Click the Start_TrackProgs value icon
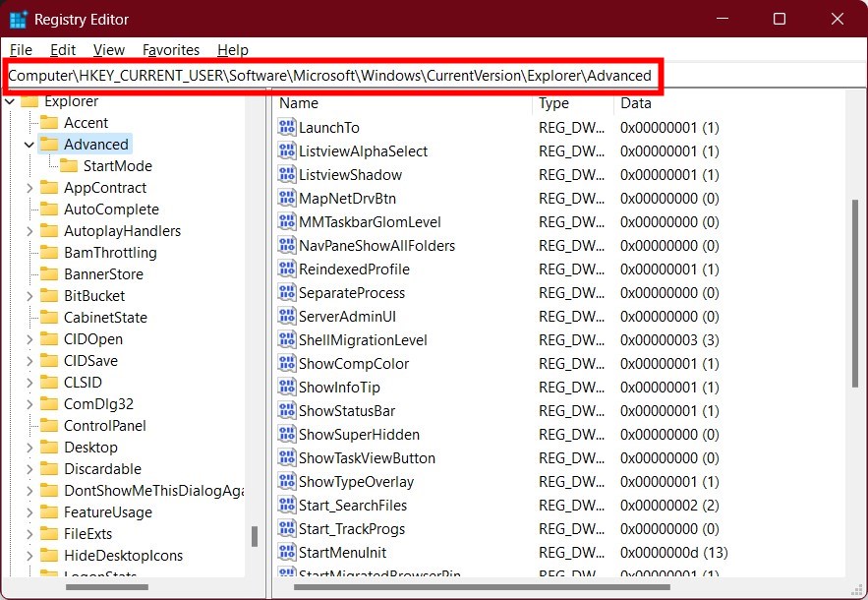This screenshot has height=600, width=868. [287, 528]
